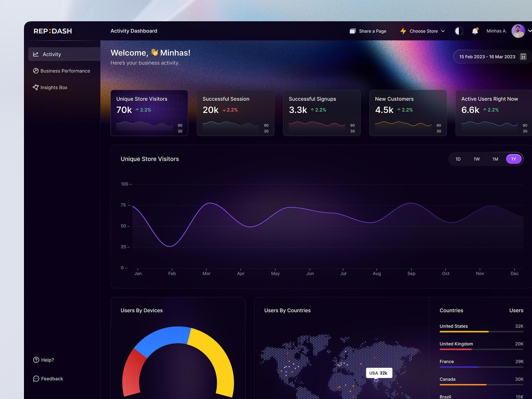This screenshot has width=532, height=399.
Task: Click the Minhas A. username
Action: [496, 31]
